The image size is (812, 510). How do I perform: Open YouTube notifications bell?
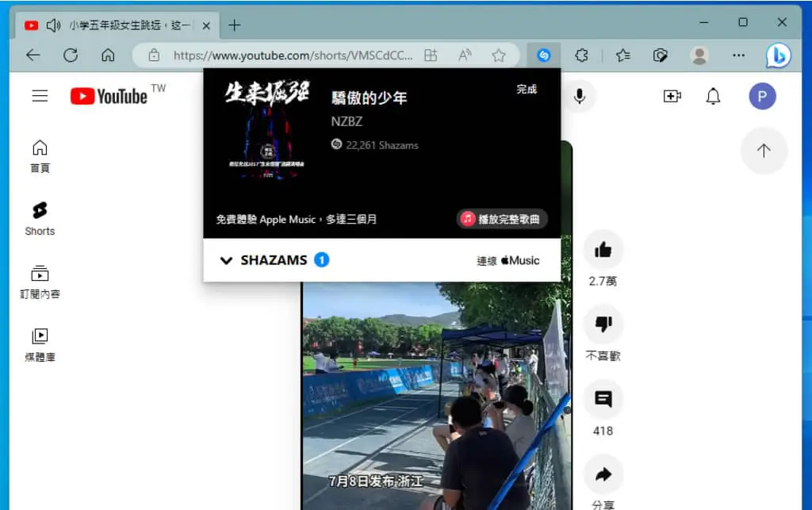tap(713, 96)
